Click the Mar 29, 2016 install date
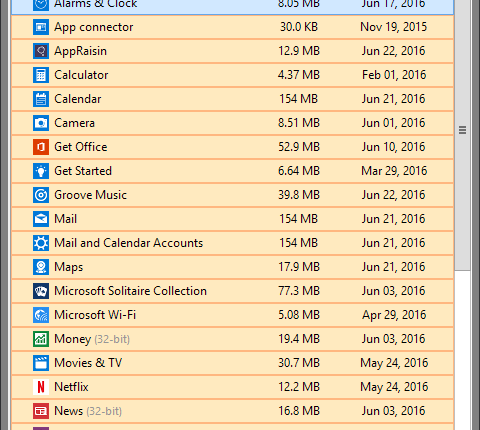Viewport: 480px width, 430px height. coord(394,171)
